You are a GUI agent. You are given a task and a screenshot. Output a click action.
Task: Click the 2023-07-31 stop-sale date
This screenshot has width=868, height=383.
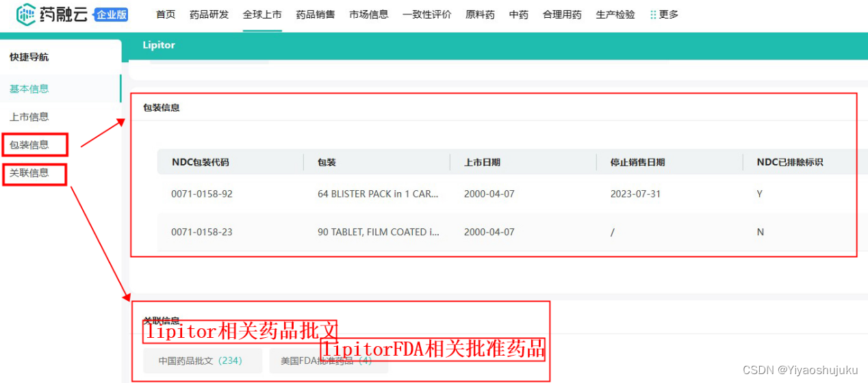pyautogui.click(x=636, y=194)
